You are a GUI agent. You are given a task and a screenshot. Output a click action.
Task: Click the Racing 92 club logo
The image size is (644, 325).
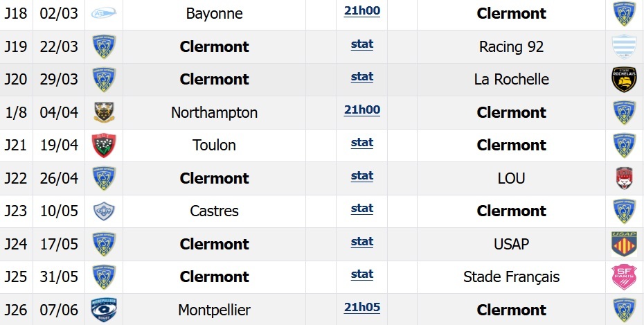pyautogui.click(x=624, y=46)
